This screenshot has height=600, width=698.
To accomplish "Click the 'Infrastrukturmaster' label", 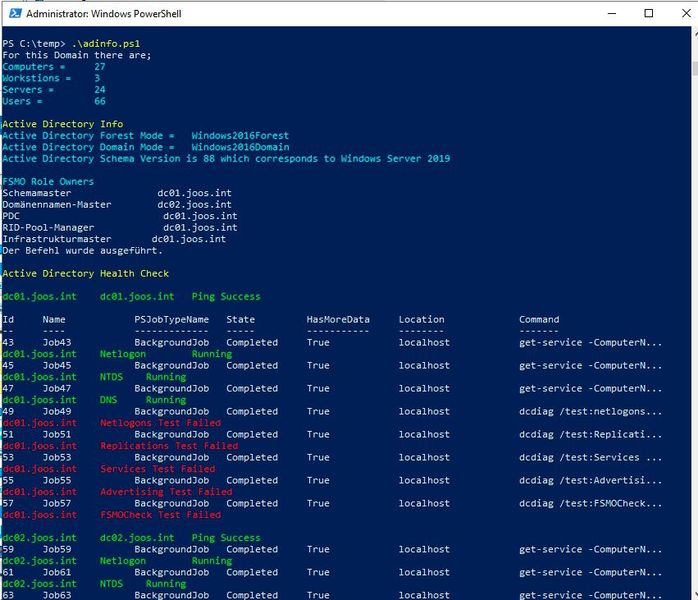I will [x=57, y=239].
